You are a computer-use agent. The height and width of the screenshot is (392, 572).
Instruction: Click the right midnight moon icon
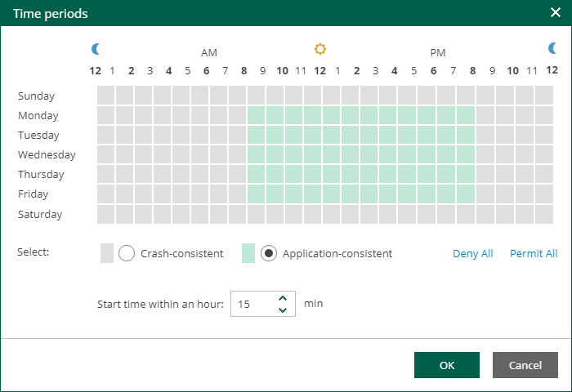pyautogui.click(x=552, y=49)
